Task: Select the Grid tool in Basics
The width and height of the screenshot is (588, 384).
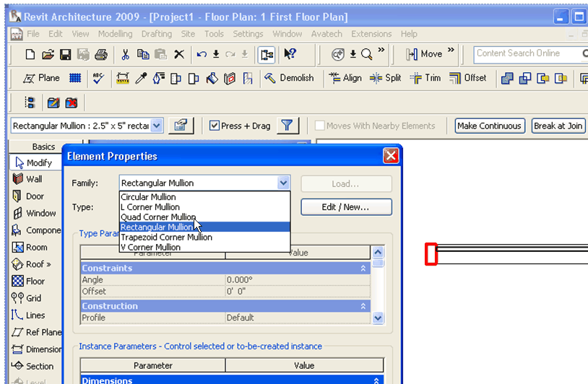Action: [x=27, y=298]
